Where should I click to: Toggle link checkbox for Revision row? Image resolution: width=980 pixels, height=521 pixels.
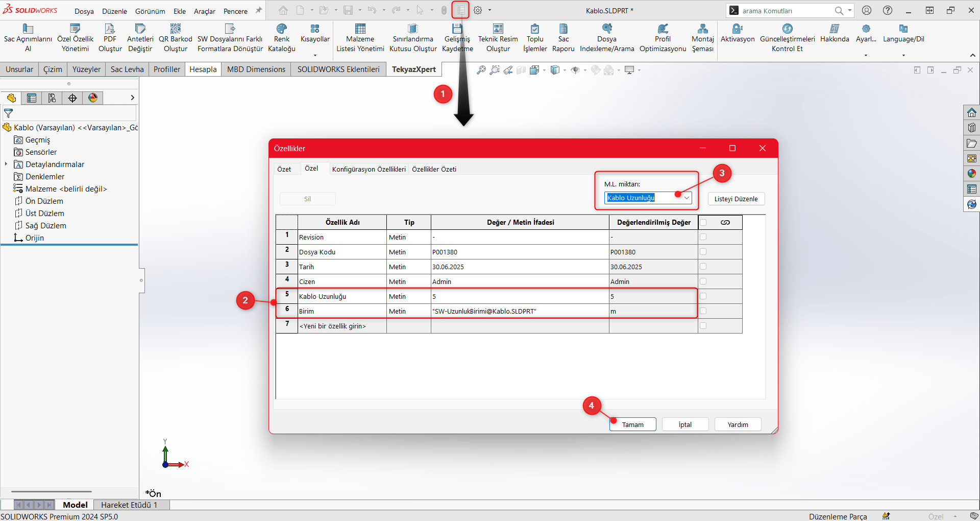(703, 237)
